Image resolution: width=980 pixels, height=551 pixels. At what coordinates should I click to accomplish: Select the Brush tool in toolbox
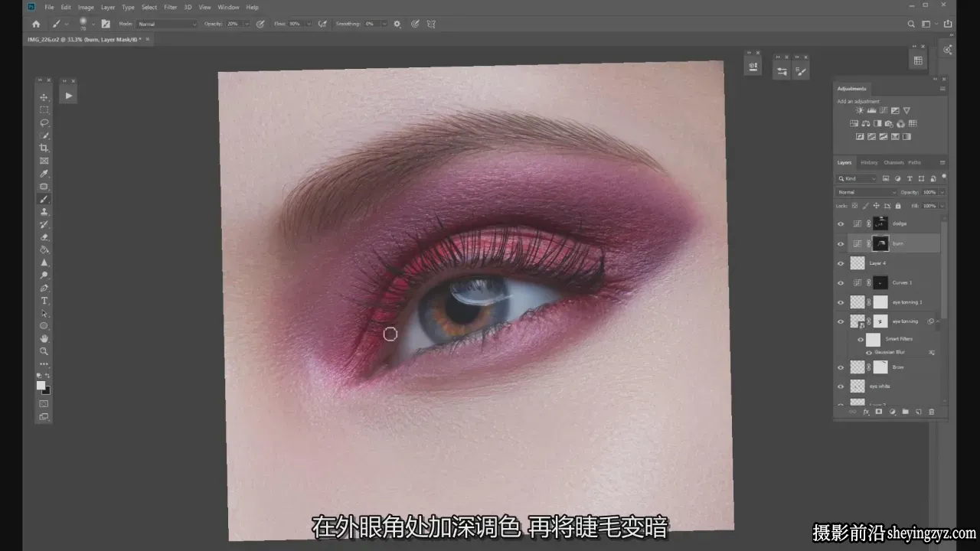(44, 199)
